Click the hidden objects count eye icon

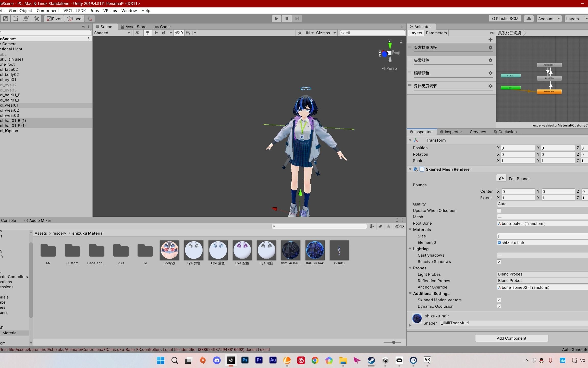tap(178, 33)
